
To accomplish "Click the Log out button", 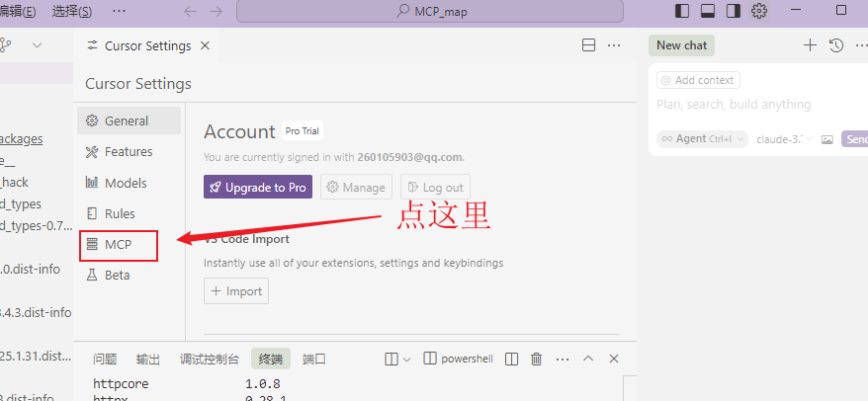I will [x=436, y=187].
